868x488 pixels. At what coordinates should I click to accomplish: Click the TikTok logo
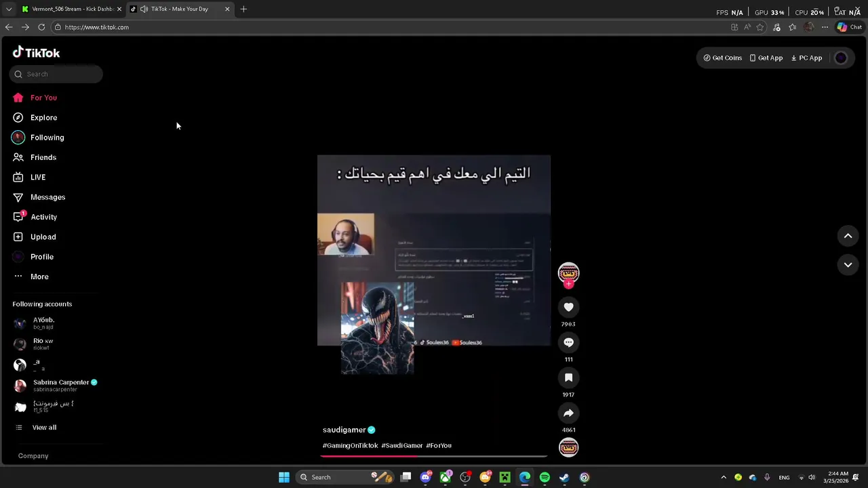coord(37,53)
